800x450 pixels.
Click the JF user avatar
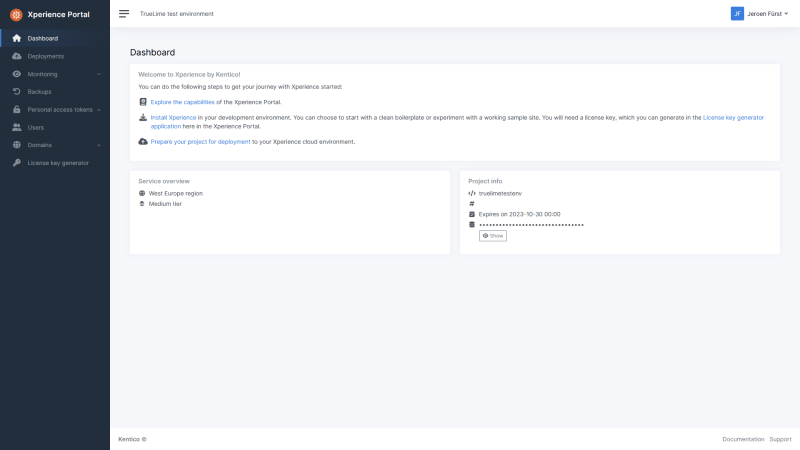(x=737, y=14)
